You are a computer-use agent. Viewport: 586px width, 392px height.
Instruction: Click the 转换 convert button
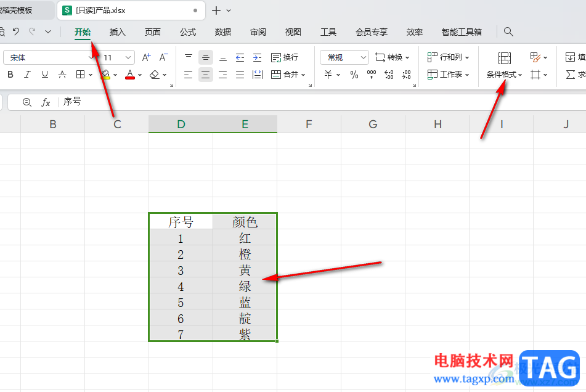(x=392, y=57)
